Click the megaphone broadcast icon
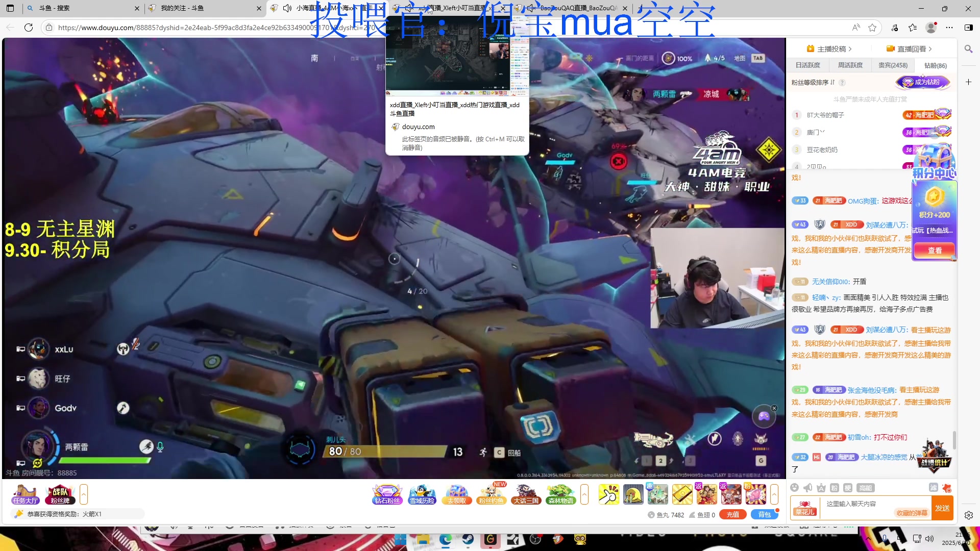 (x=807, y=488)
